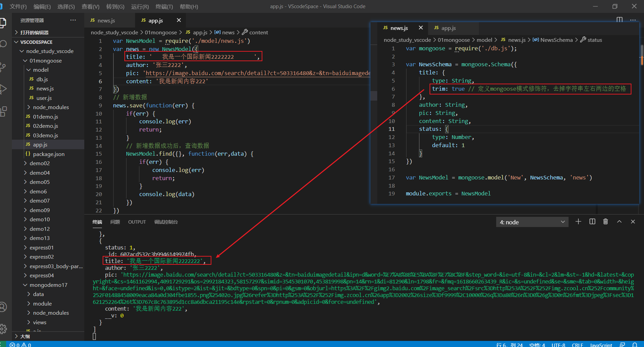Close the news.js tab in right editor
This screenshot has width=644, height=347.
pyautogui.click(x=421, y=28)
